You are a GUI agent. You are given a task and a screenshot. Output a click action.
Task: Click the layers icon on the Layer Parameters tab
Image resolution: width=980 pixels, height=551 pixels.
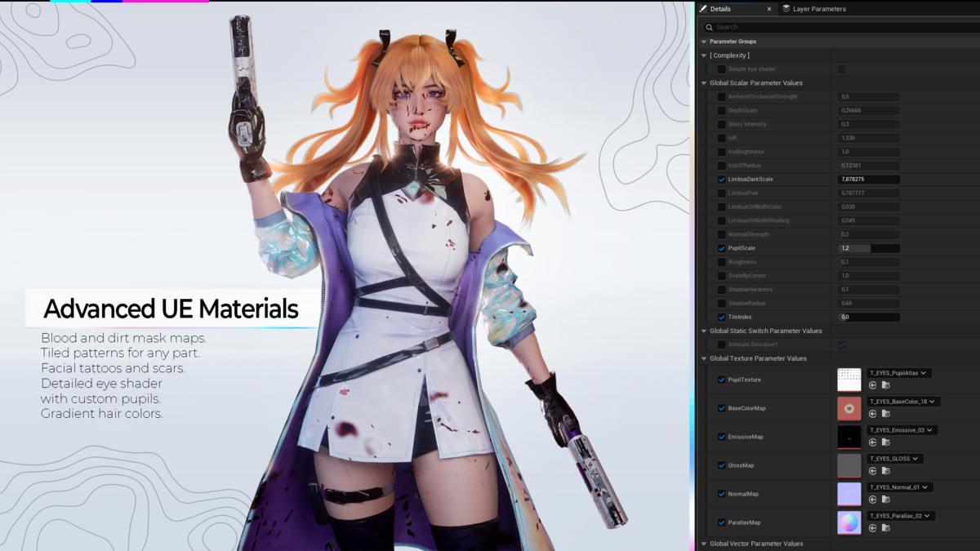click(786, 9)
